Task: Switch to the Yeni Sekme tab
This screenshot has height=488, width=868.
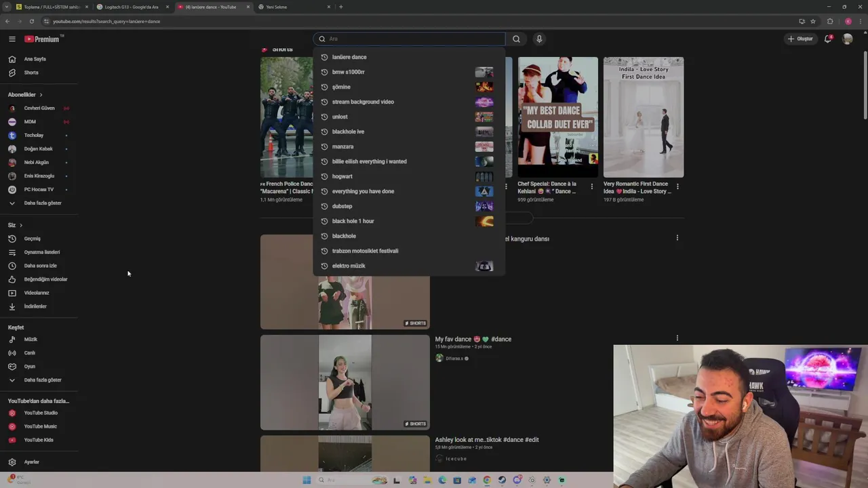Action: [x=293, y=7]
